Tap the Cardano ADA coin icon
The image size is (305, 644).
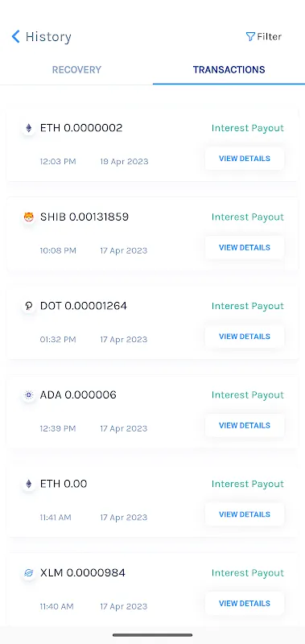(29, 395)
